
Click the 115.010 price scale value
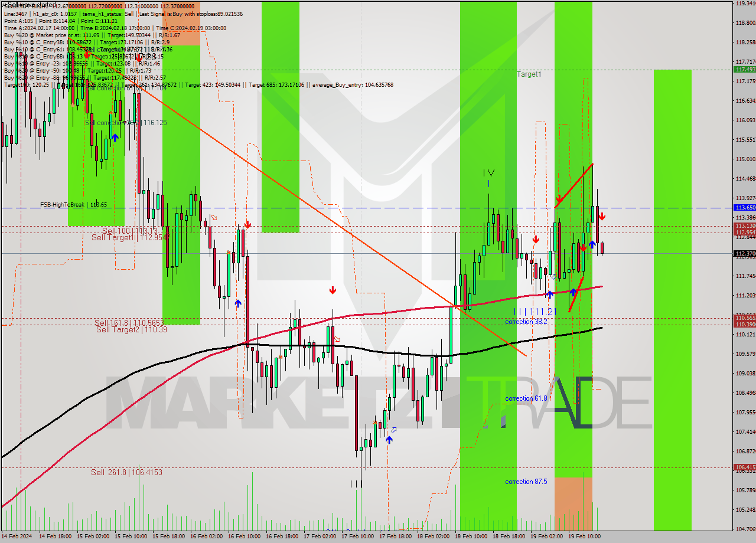[745, 159]
